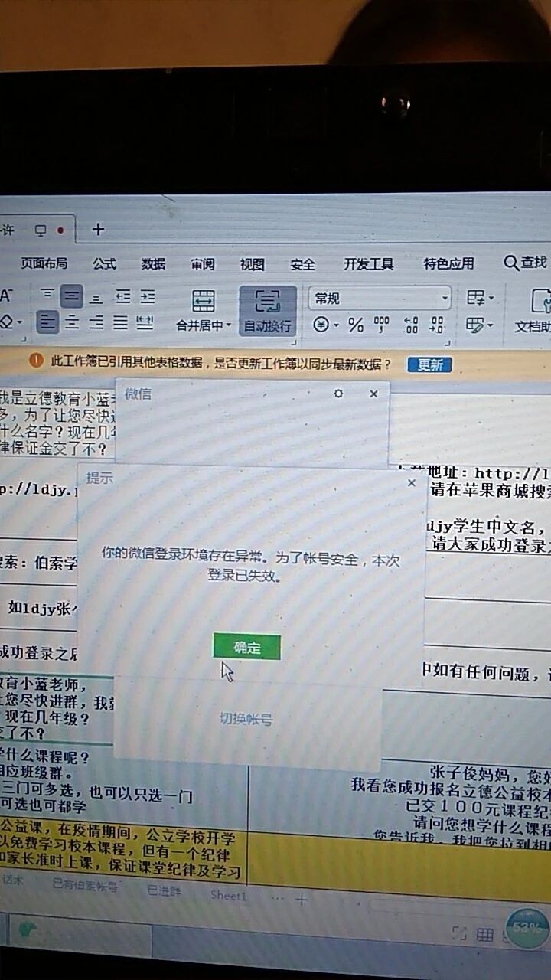
Task: Open WeChat login window settings gear
Action: (338, 394)
